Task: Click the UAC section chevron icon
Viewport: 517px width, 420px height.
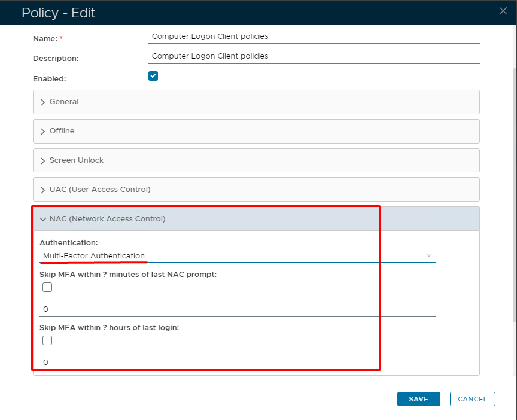Action: (43, 190)
